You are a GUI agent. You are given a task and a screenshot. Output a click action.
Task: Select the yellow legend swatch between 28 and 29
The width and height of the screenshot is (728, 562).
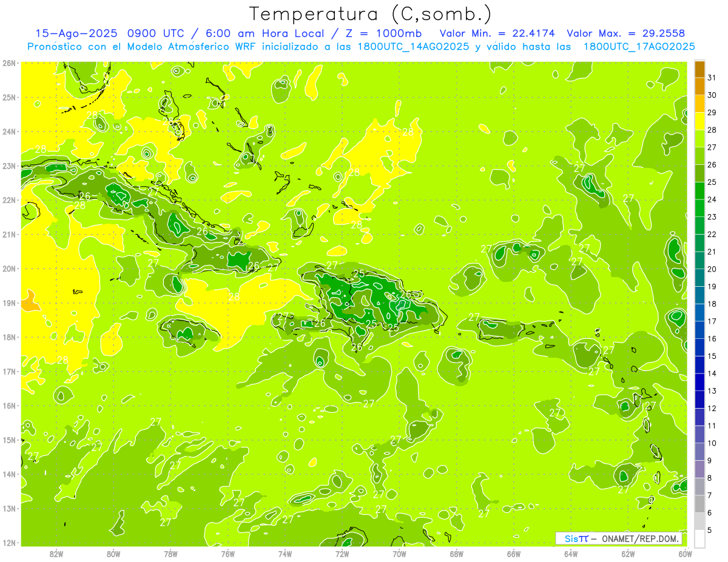click(699, 121)
